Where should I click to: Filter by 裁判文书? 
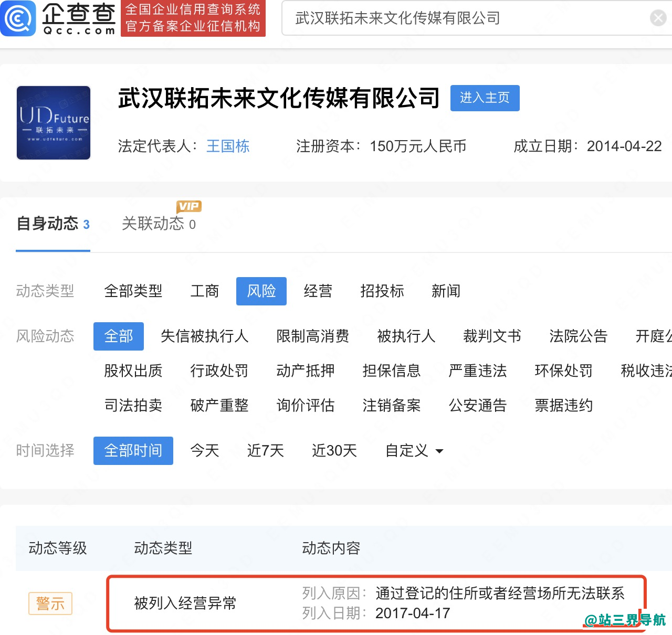(492, 336)
